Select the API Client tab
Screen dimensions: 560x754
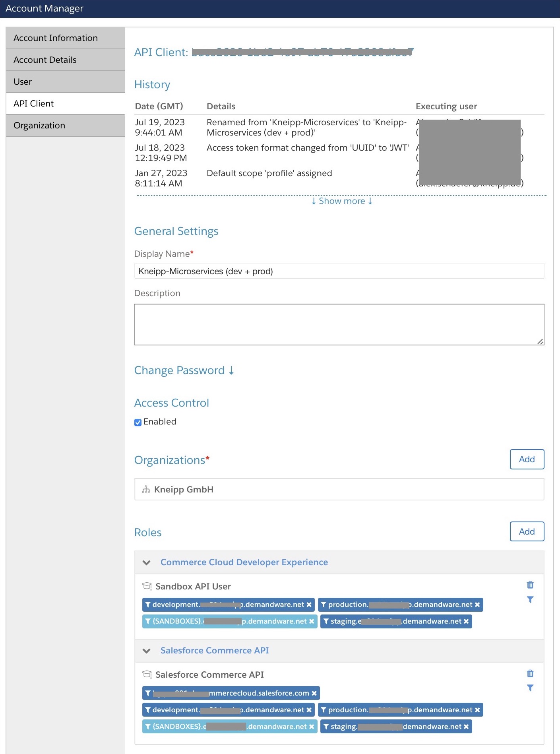[x=66, y=104]
